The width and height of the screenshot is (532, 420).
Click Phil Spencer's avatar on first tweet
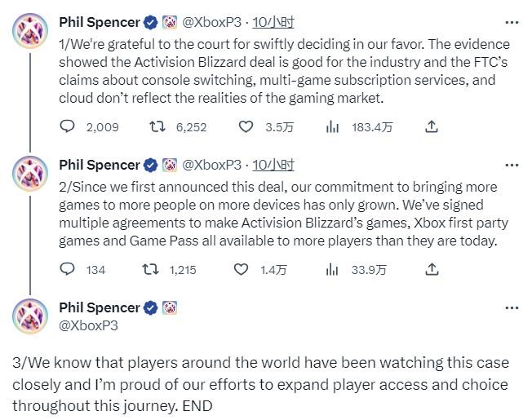30,31
